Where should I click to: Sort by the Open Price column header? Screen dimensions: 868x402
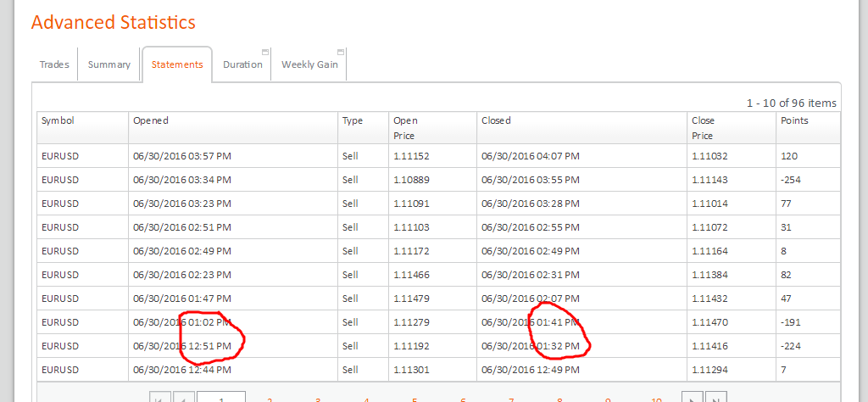point(432,128)
